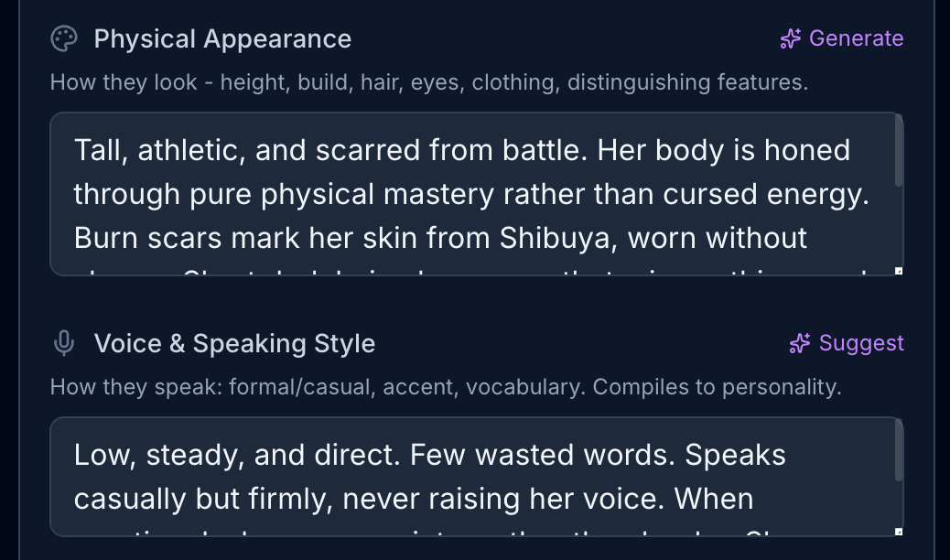Click the sparkle icon next to Generate

791,38
